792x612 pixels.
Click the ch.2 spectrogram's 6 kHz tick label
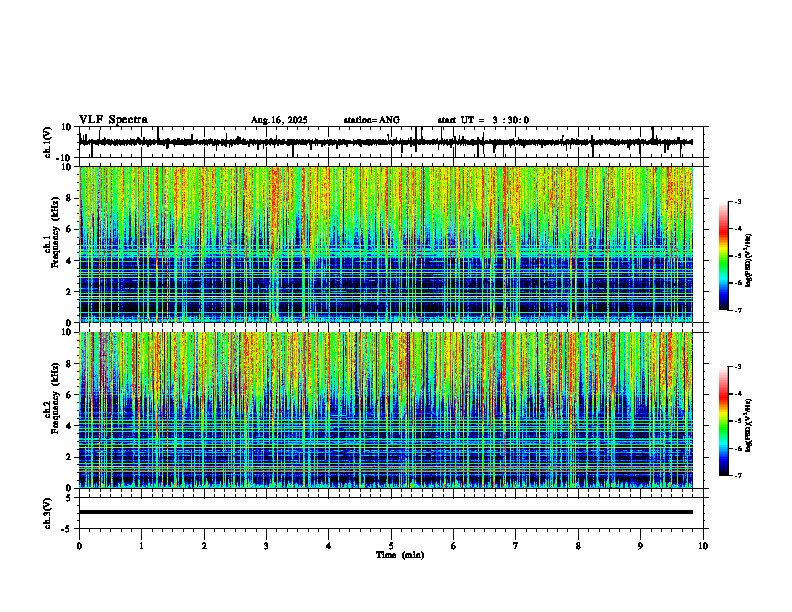[x=69, y=395]
